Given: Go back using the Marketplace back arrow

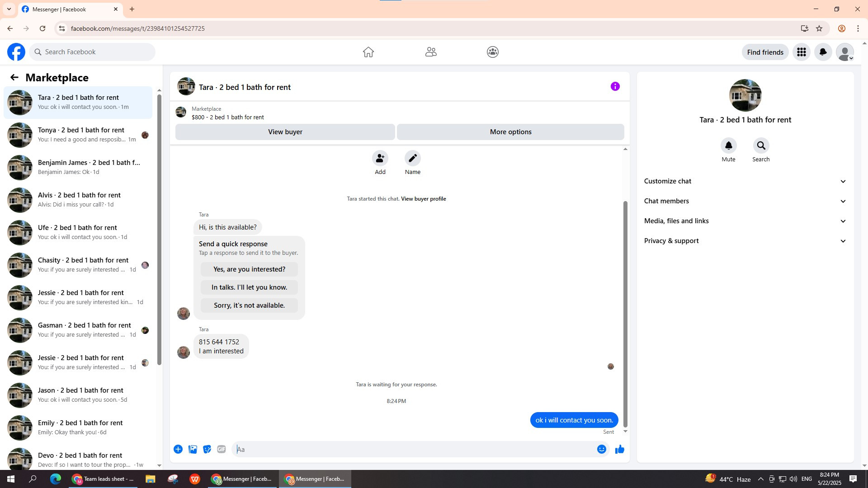Looking at the screenshot, I should pyautogui.click(x=14, y=77).
